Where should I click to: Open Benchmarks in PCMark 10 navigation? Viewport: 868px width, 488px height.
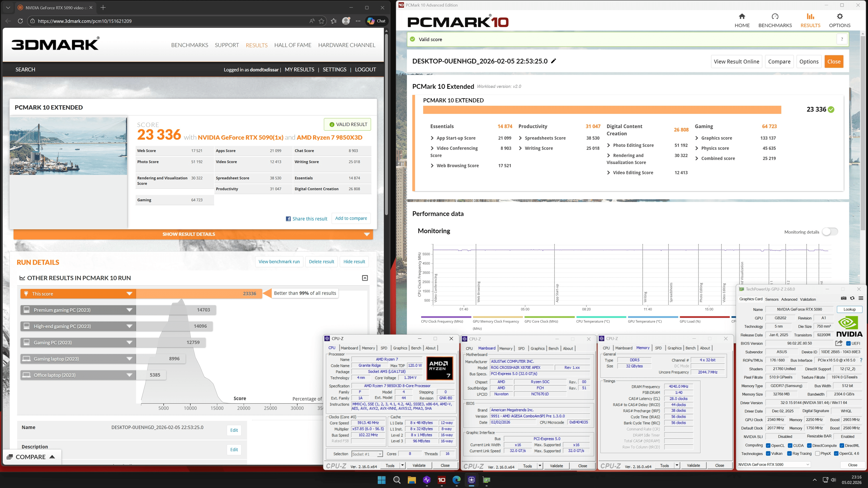pyautogui.click(x=775, y=21)
